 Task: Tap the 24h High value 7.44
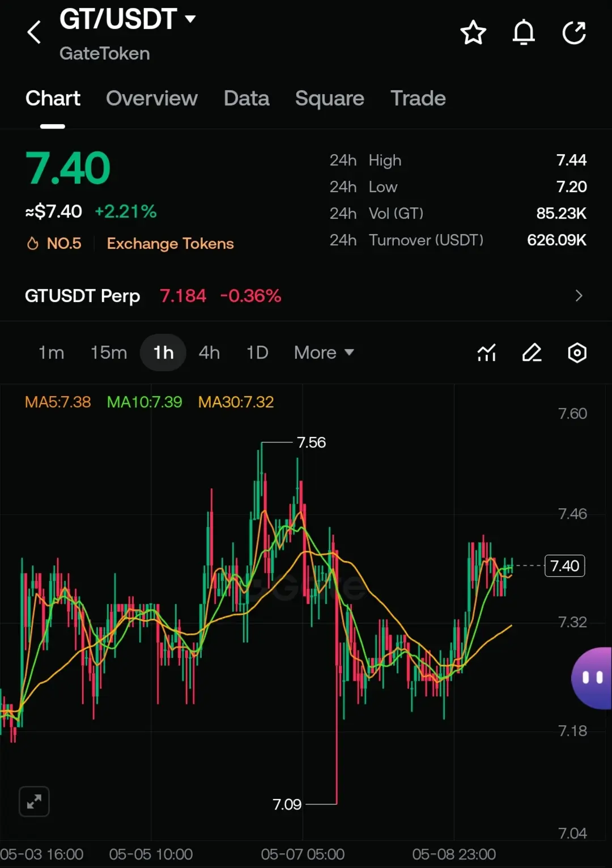pos(571,160)
